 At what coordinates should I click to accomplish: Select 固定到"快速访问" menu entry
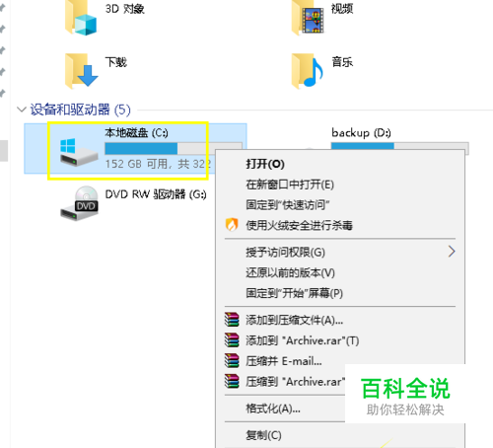[288, 204]
